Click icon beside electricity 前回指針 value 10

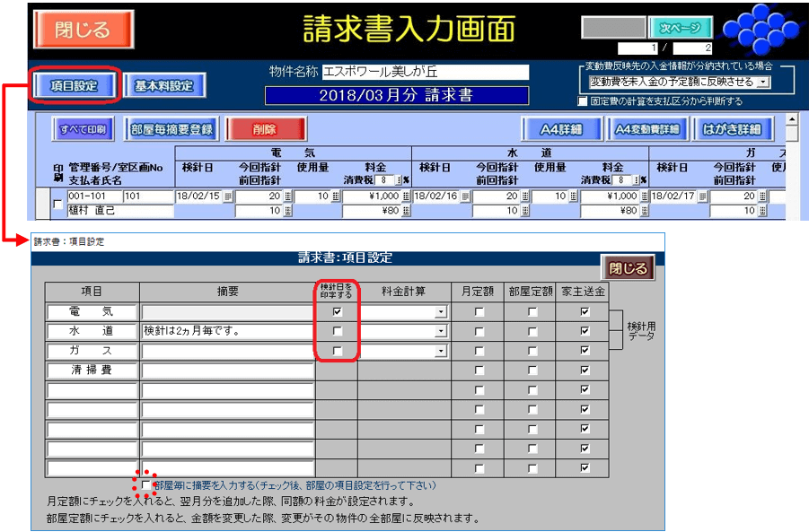click(x=288, y=211)
